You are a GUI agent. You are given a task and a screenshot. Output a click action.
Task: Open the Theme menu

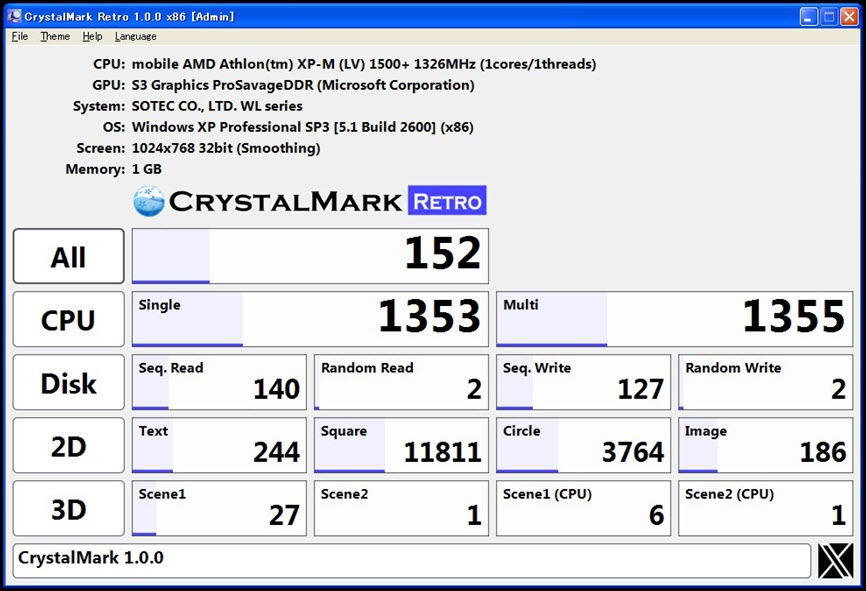tap(55, 36)
